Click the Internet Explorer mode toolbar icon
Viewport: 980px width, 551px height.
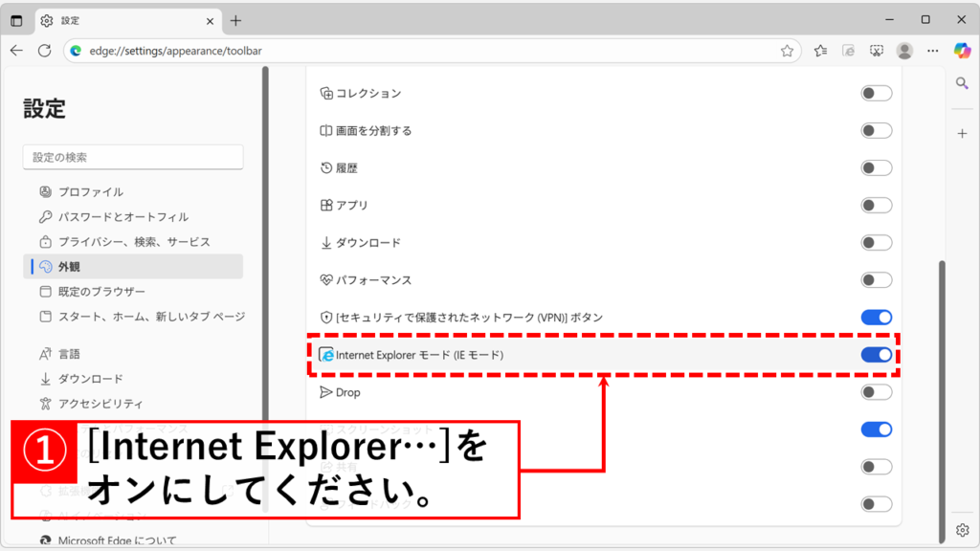pos(848,51)
